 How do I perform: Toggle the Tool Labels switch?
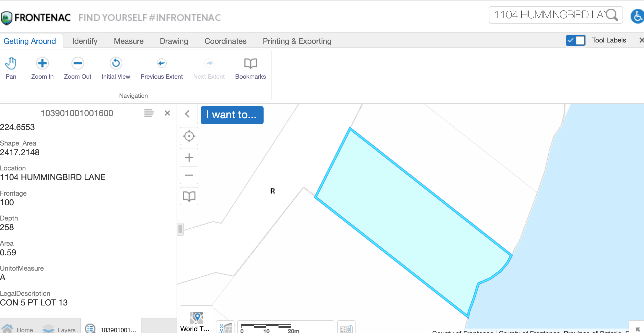(x=575, y=40)
